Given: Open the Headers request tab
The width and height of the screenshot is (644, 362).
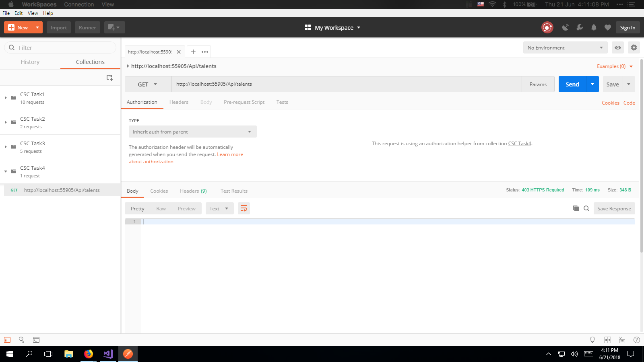Looking at the screenshot, I should tap(179, 102).
